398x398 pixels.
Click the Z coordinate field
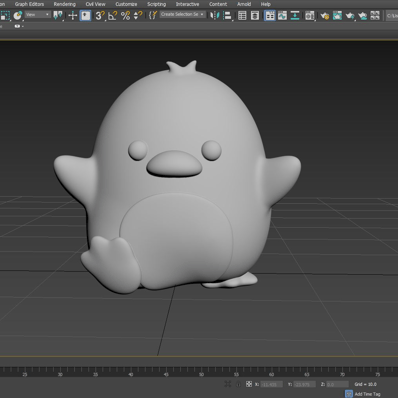(337, 384)
